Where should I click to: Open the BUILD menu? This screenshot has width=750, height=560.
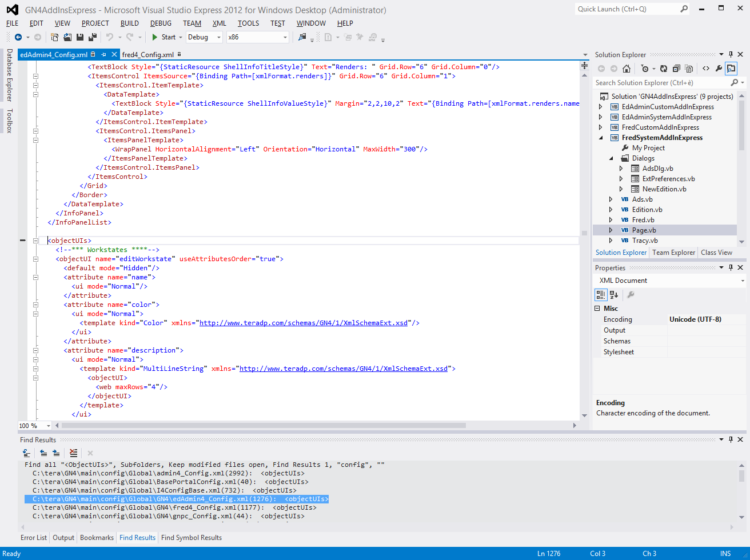(x=130, y=23)
